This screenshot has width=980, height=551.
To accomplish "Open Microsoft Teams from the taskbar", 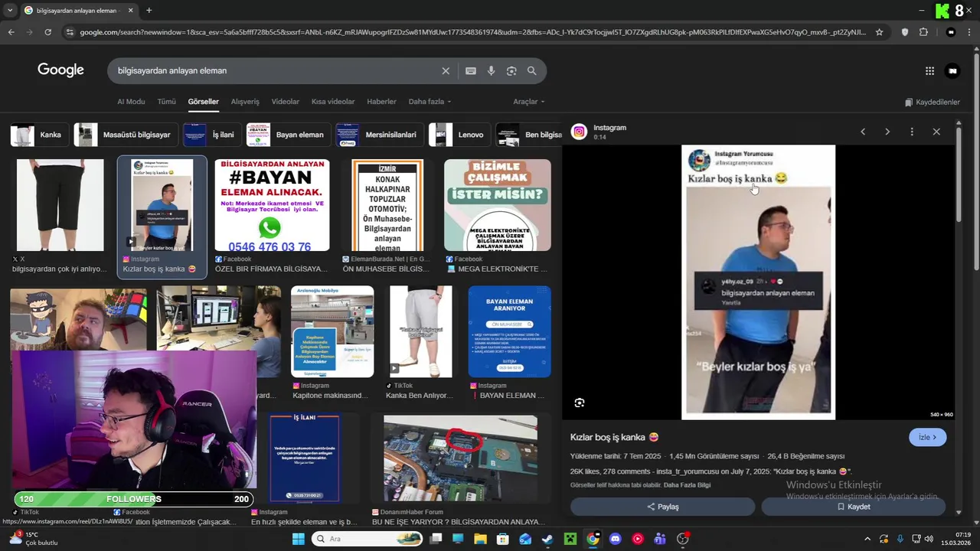I will point(660,539).
